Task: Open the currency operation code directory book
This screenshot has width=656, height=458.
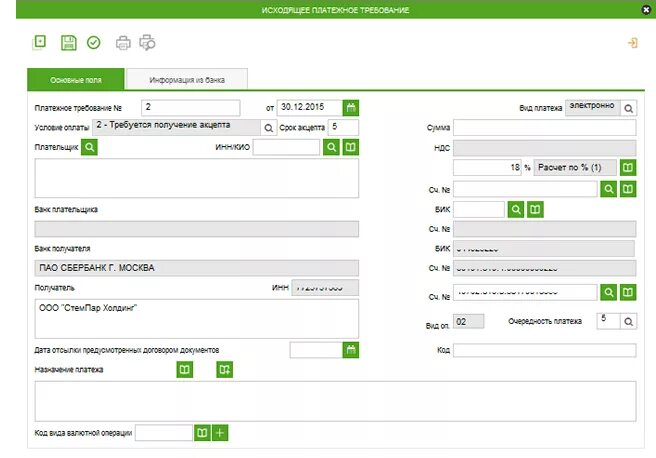Action: pos(202,432)
